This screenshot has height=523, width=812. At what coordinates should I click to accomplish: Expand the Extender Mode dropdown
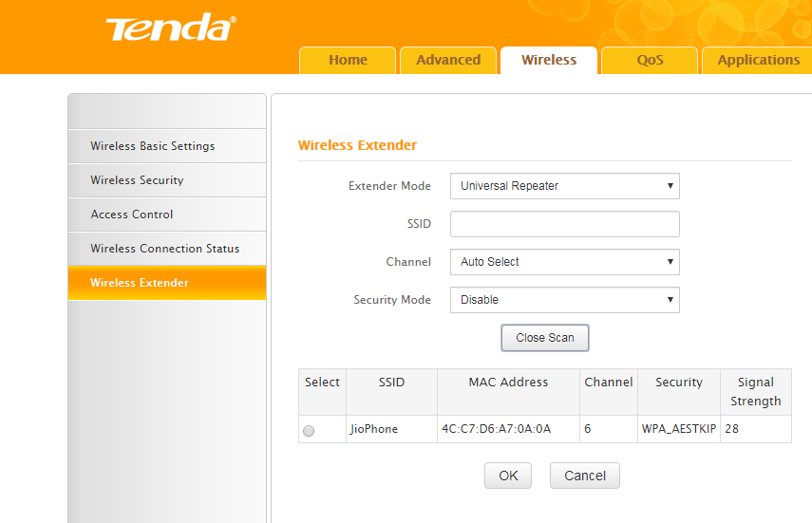click(x=565, y=186)
